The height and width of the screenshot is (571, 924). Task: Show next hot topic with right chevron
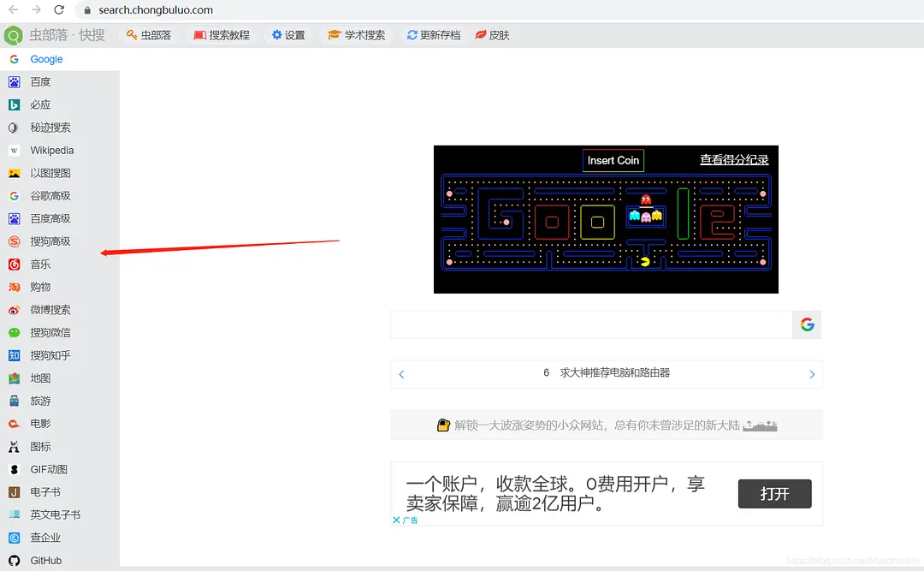(812, 374)
